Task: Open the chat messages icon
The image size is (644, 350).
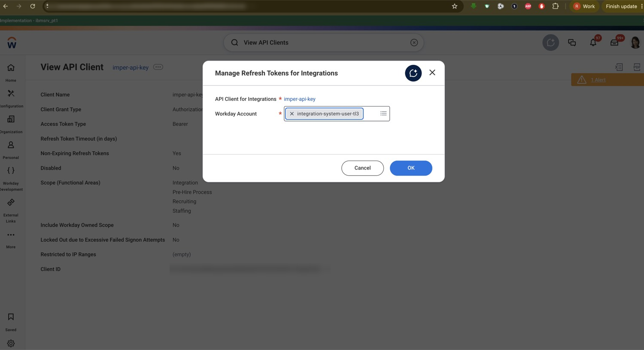Action: tap(572, 43)
